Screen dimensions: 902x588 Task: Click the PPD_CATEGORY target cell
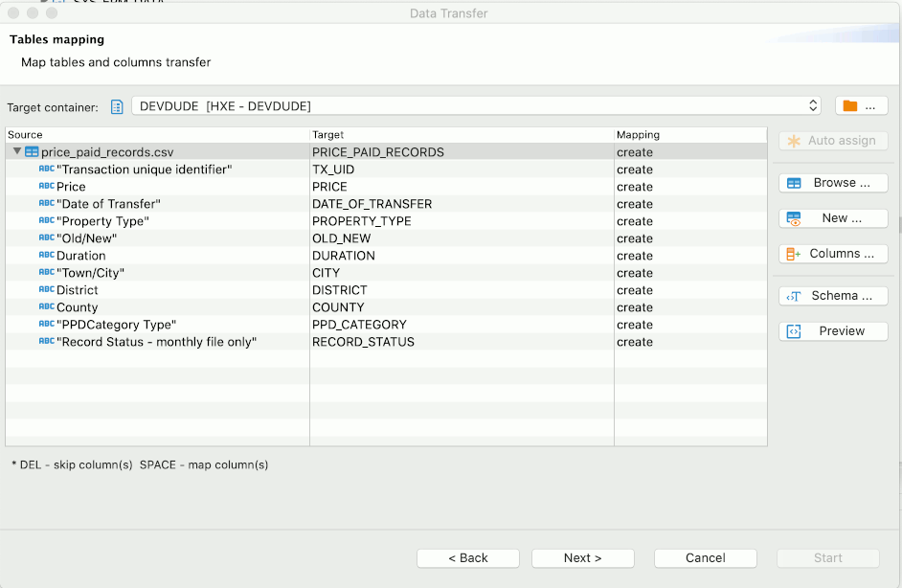pyautogui.click(x=462, y=325)
